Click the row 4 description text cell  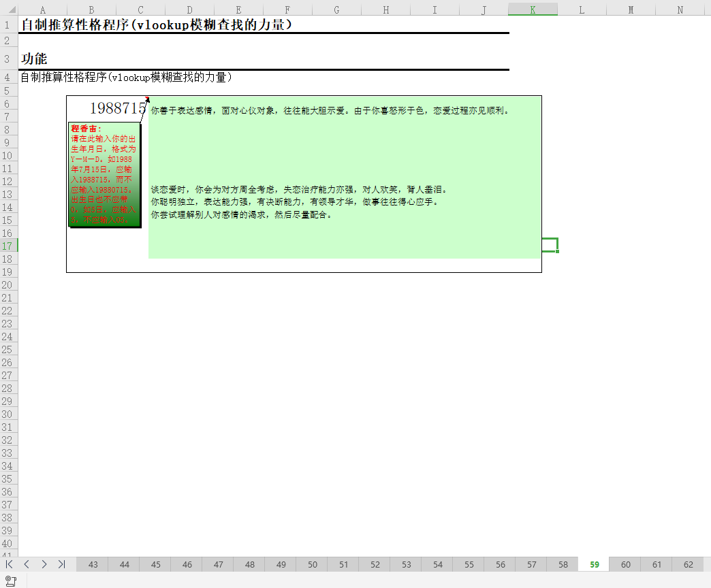(127, 78)
